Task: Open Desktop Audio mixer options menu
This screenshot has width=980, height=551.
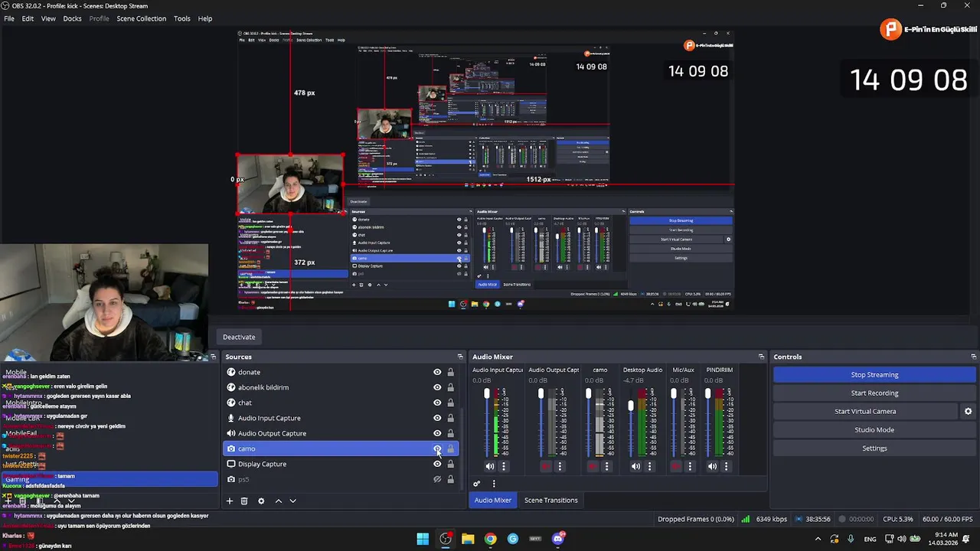Action: 649,466
